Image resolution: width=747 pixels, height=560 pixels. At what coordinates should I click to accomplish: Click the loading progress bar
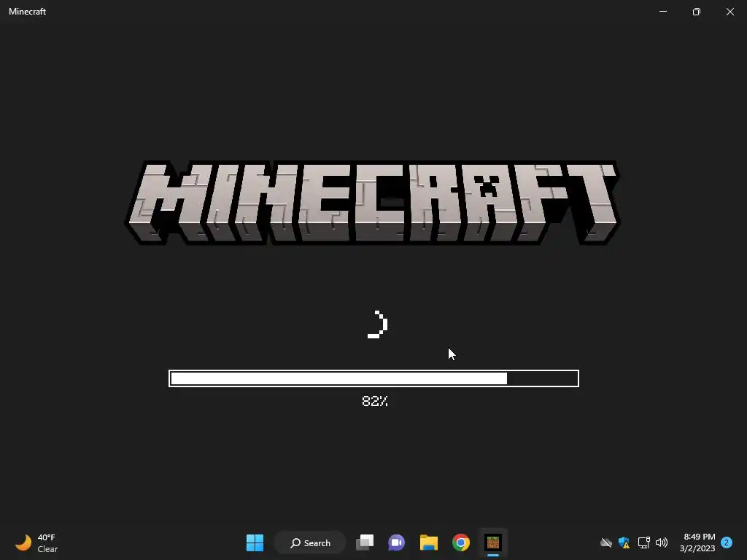(374, 378)
